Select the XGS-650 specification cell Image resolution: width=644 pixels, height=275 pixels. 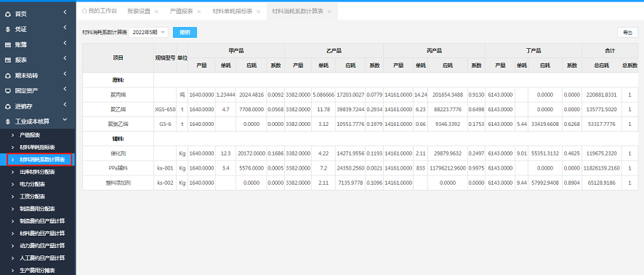pos(165,110)
